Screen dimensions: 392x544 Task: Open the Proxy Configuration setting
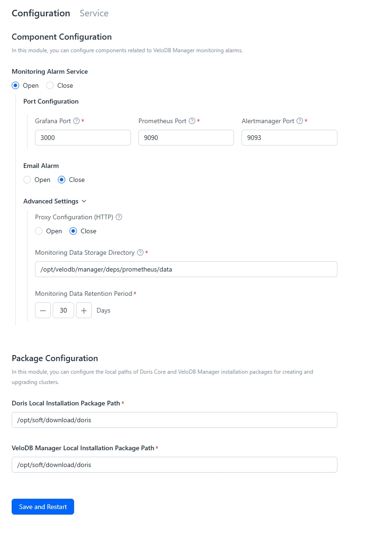[x=39, y=231]
